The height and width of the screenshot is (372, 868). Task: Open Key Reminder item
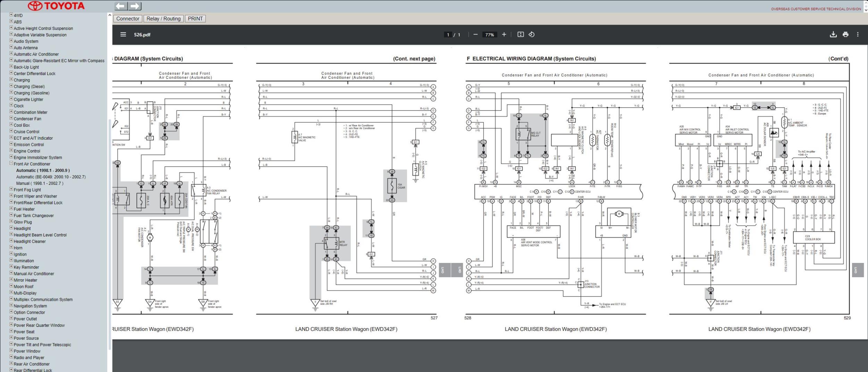[26, 267]
